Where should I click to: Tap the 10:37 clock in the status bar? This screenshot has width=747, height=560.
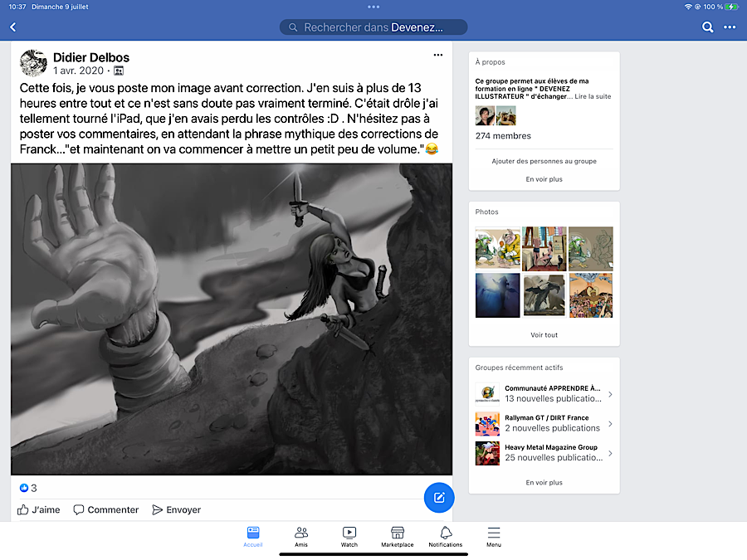coord(17,7)
